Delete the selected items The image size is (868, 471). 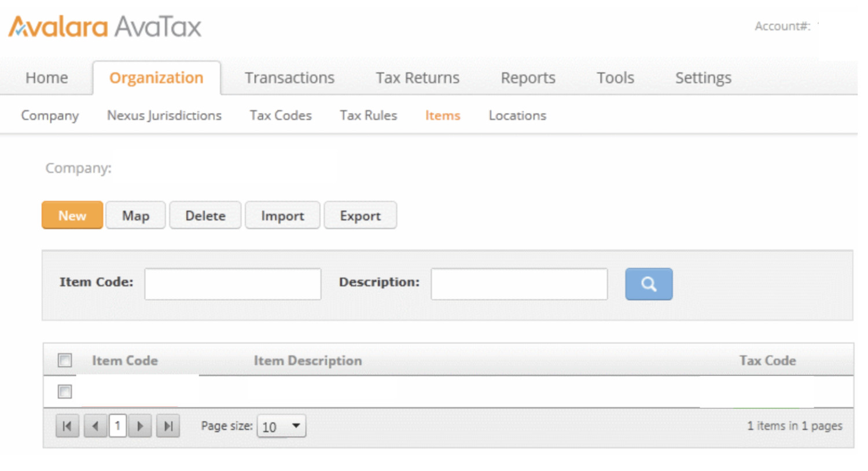205,215
